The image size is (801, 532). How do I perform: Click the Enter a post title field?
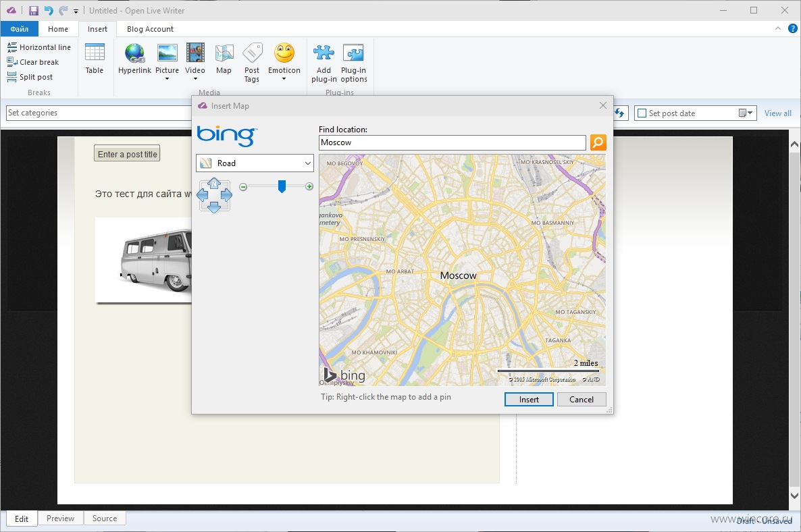click(x=127, y=154)
